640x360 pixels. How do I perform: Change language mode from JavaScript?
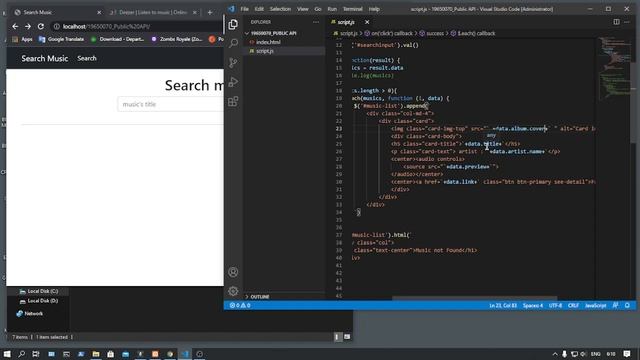pyautogui.click(x=595, y=305)
